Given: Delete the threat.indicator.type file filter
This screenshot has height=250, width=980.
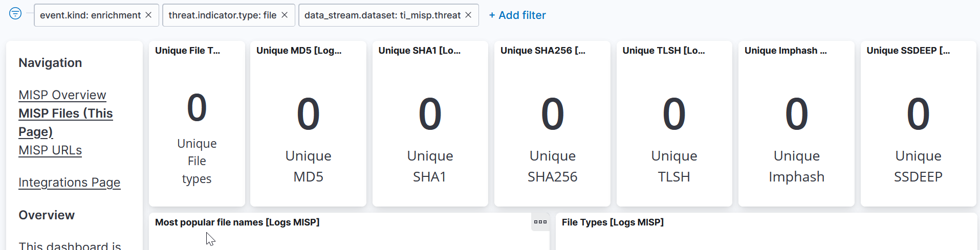Looking at the screenshot, I should pos(285,15).
